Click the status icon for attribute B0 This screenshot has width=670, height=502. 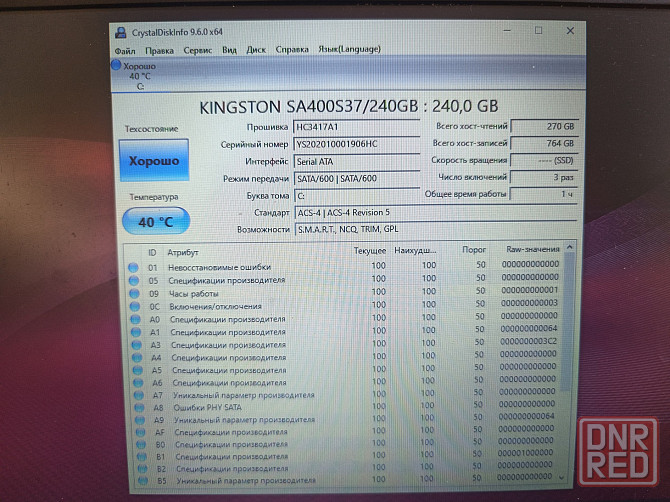[x=141, y=444]
